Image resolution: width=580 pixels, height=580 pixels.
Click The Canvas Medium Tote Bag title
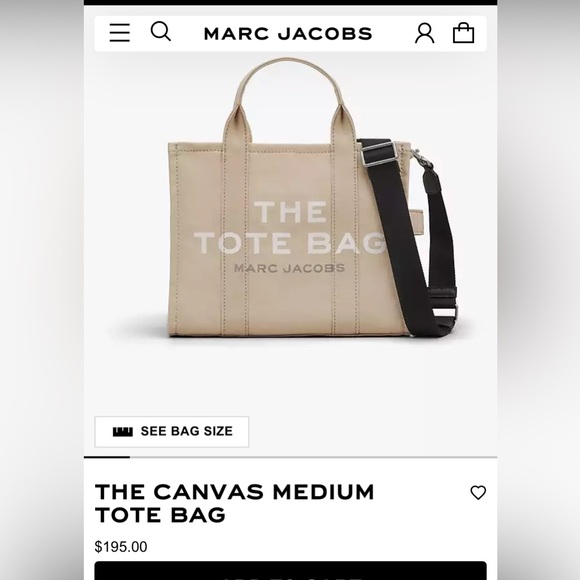(x=235, y=503)
